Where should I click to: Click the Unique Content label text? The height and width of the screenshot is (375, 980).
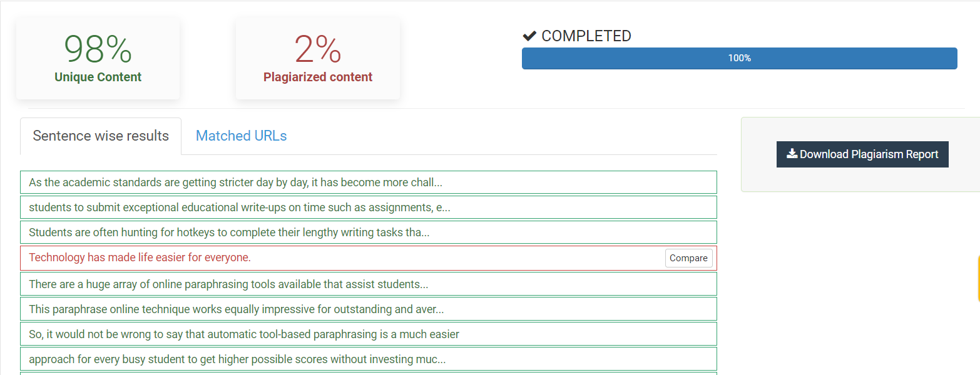coord(98,77)
